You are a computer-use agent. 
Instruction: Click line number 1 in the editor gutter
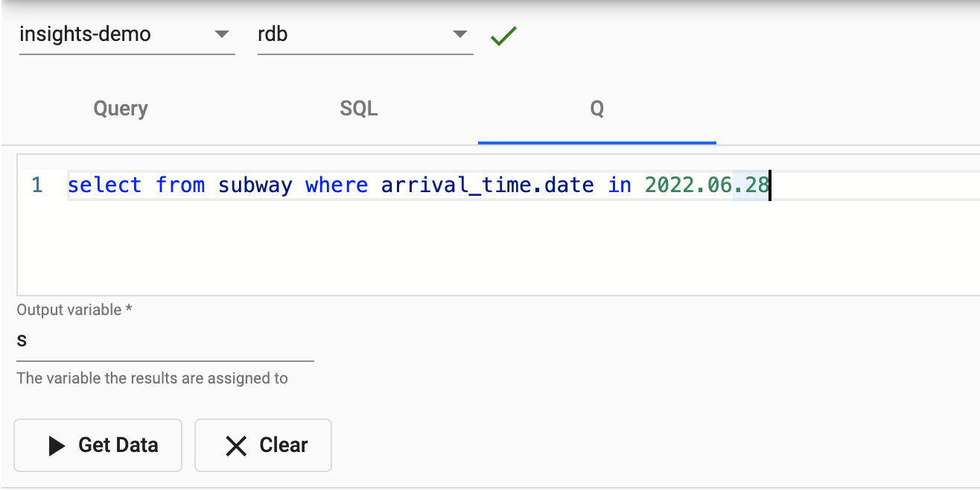[37, 185]
